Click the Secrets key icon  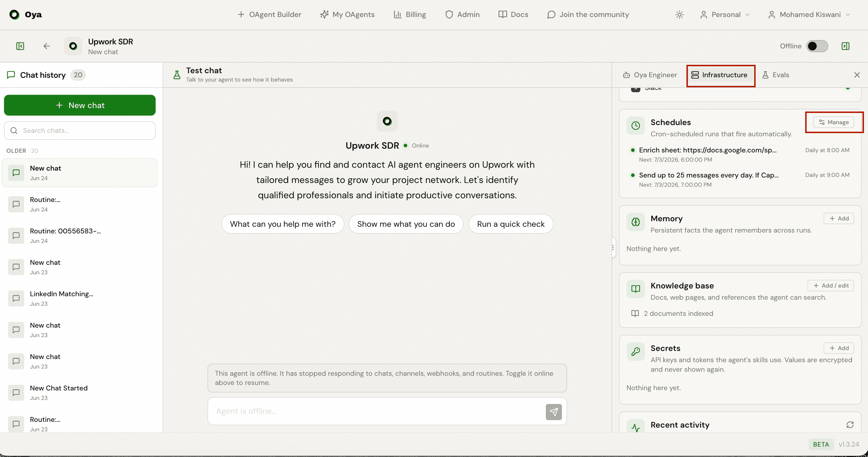[635, 352]
